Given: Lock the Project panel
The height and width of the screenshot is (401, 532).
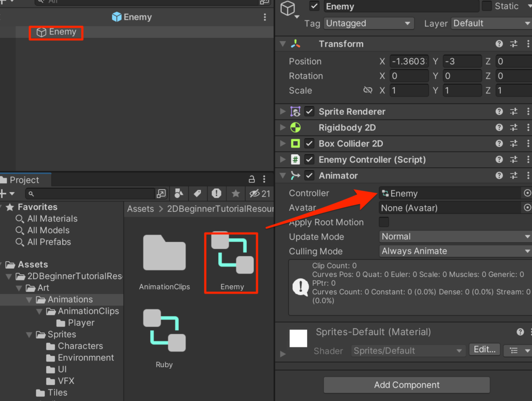Looking at the screenshot, I should pos(251,179).
